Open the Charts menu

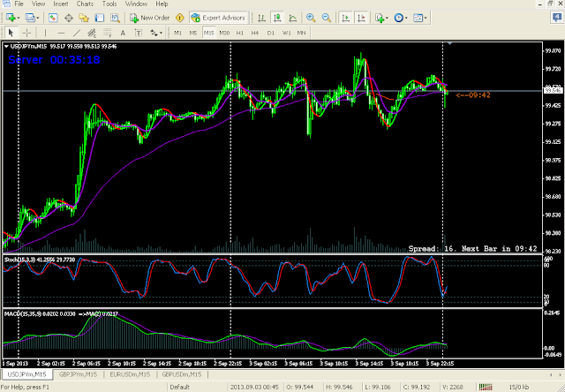point(85,4)
